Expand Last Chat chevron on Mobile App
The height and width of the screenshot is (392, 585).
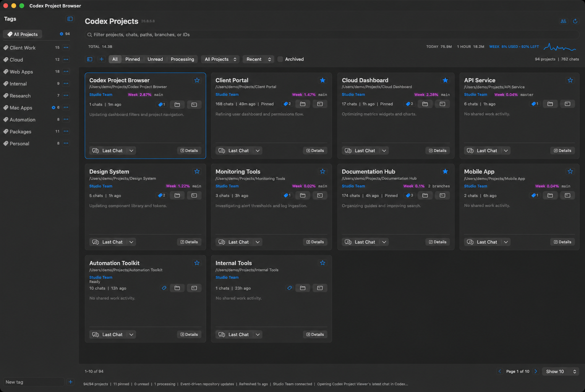506,242
